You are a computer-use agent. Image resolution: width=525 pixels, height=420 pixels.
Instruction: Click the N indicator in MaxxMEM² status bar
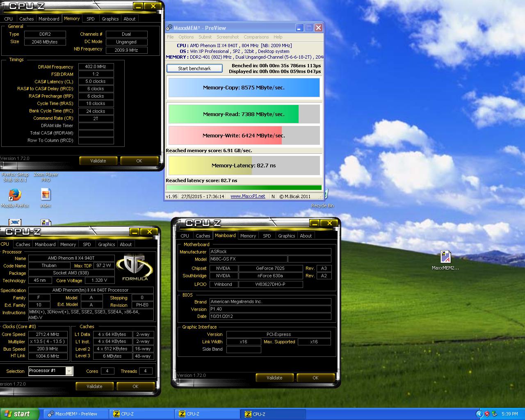273,196
